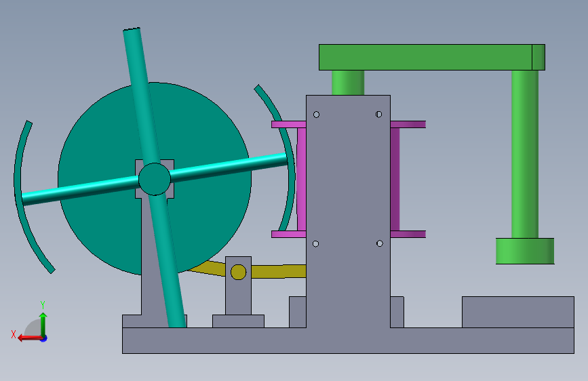
Task: Select the small gray step left of housing
Action: 298,312
